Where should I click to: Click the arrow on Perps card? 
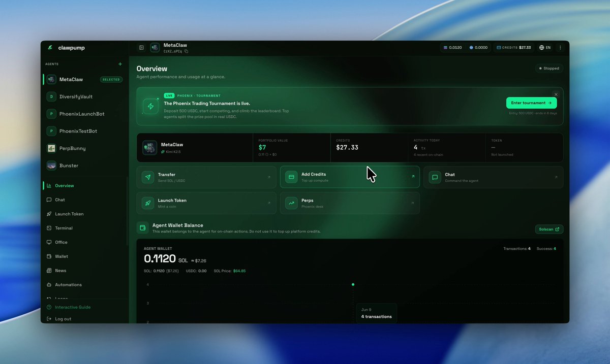click(x=413, y=203)
